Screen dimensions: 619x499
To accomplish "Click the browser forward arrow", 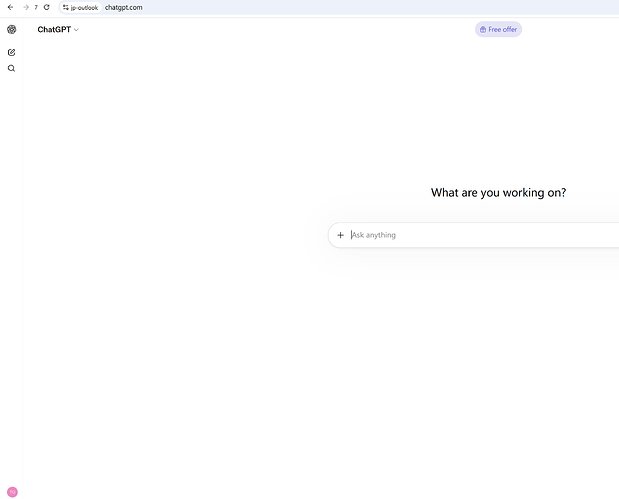I will 26,7.
